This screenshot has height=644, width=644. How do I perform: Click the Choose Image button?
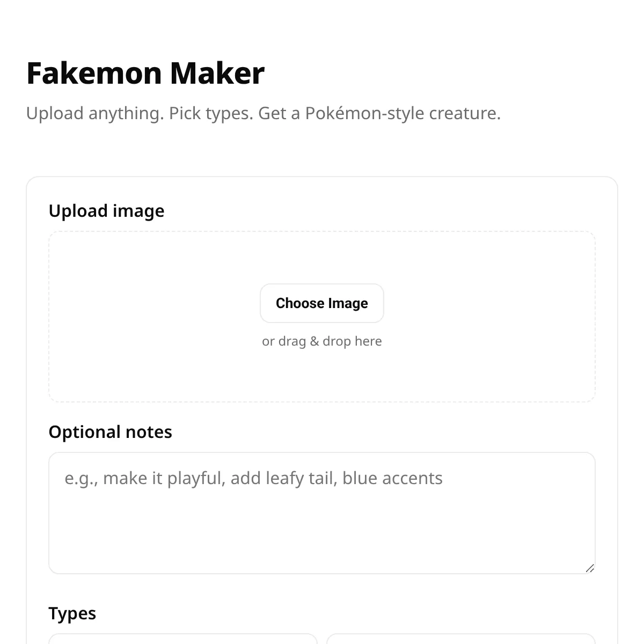[322, 303]
